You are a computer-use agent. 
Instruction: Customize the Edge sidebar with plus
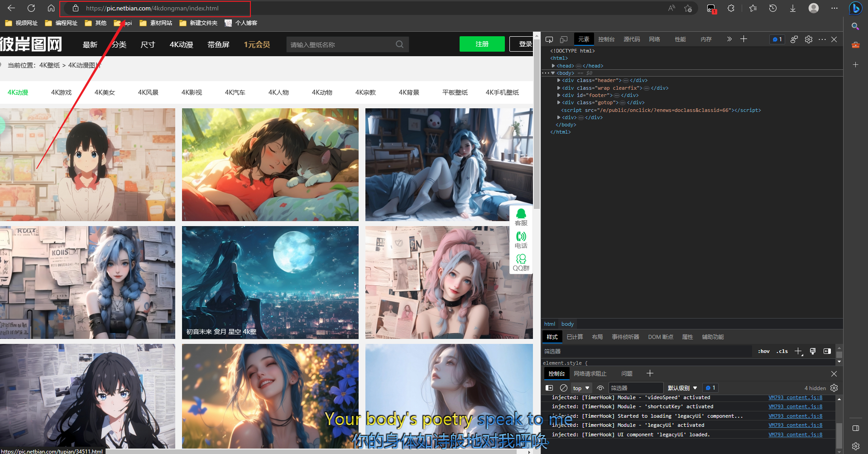855,65
